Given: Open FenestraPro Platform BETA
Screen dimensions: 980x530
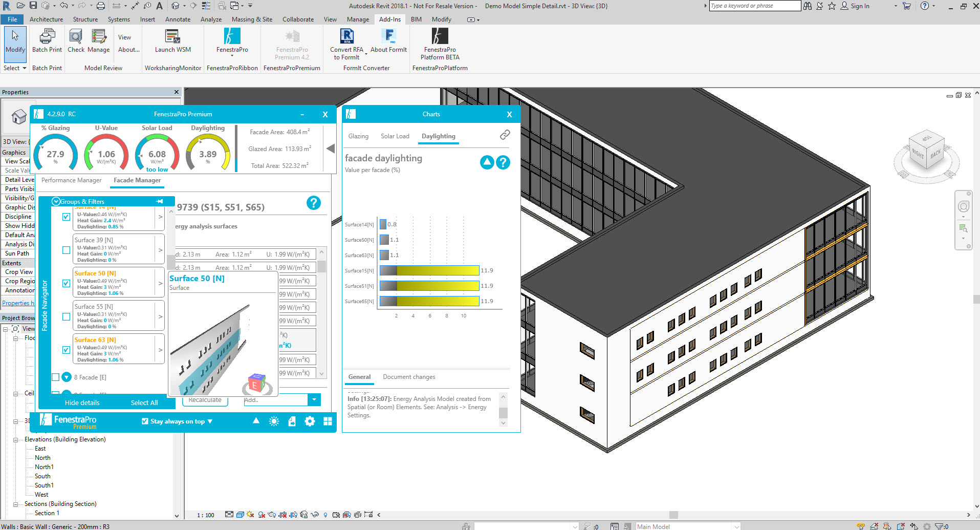Looking at the screenshot, I should click(440, 37).
